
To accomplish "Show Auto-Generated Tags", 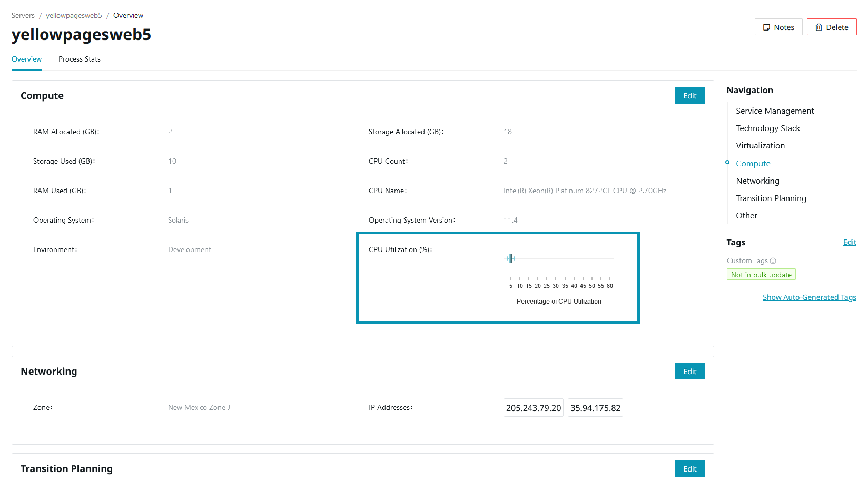I will click(809, 297).
